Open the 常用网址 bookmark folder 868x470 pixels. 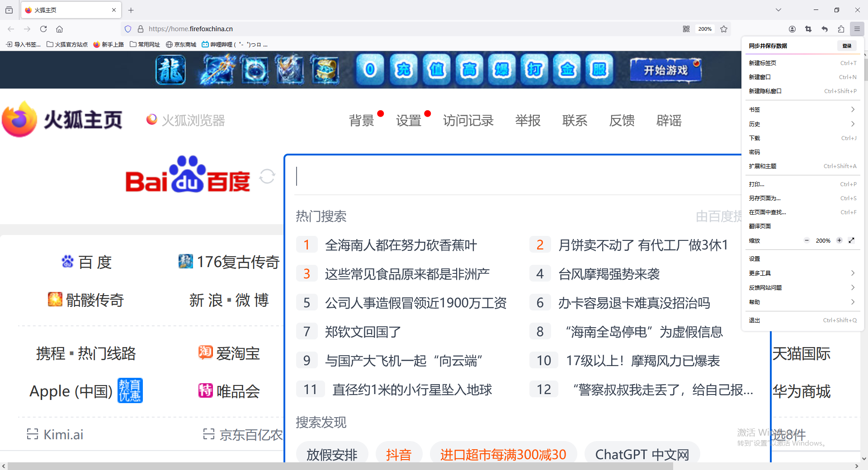tap(145, 44)
